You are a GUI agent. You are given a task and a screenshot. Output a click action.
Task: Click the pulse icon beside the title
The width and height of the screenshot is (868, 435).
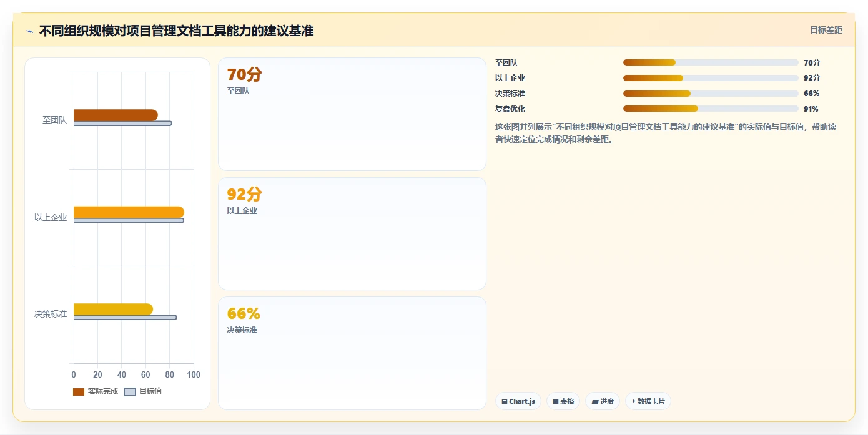29,31
